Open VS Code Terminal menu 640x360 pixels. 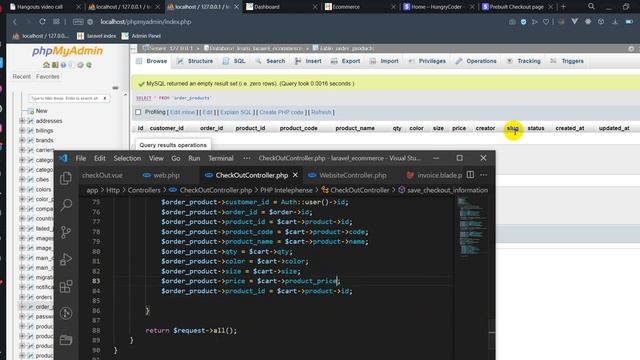tap(221, 158)
